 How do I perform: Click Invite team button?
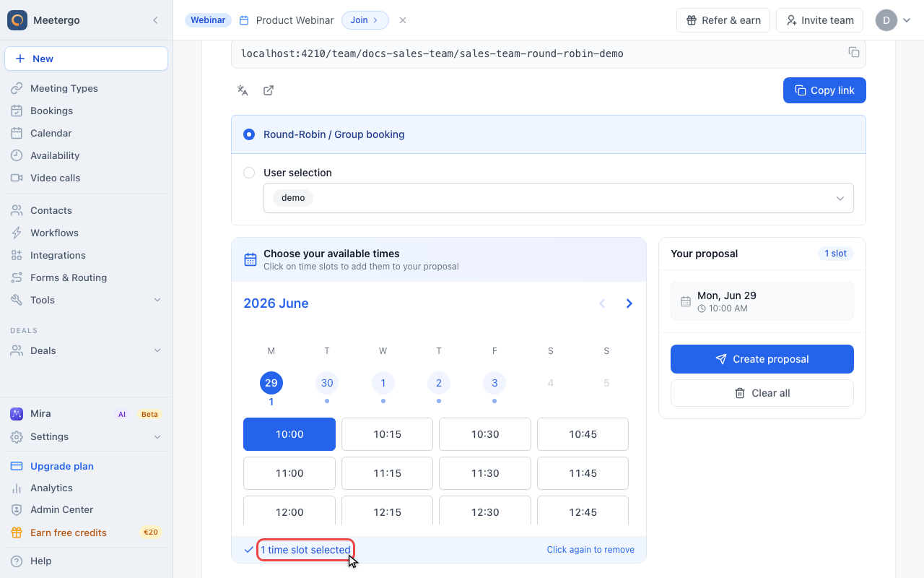point(820,20)
